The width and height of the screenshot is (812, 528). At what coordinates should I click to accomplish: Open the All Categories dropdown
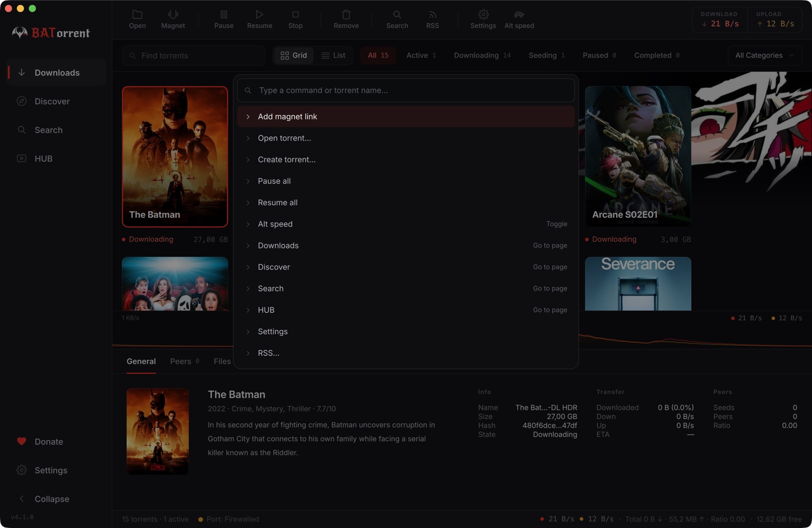click(x=765, y=55)
